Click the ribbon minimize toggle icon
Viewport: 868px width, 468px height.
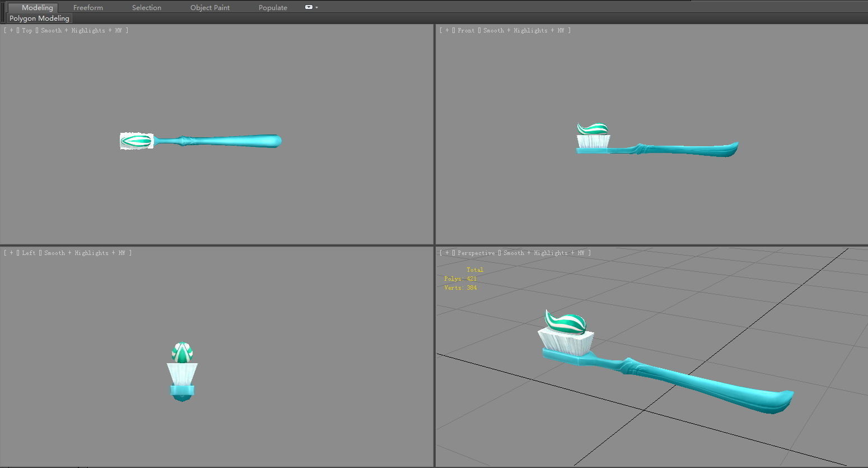point(308,7)
